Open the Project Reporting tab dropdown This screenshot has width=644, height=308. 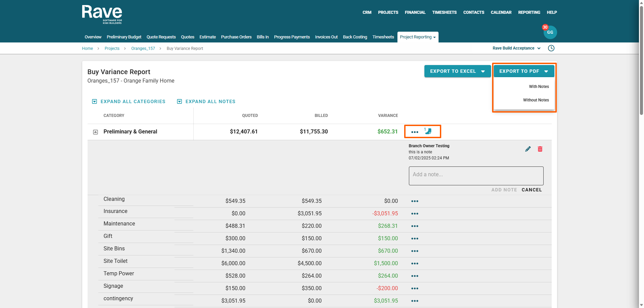point(418,37)
